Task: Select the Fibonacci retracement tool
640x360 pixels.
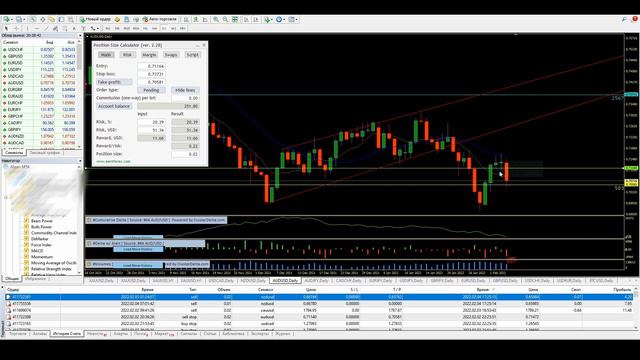Action: pos(64,28)
